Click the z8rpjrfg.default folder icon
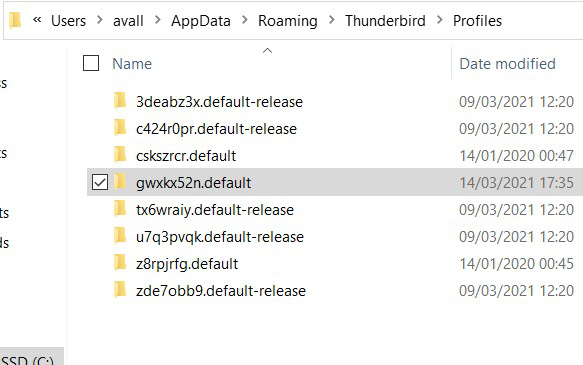 (x=120, y=263)
